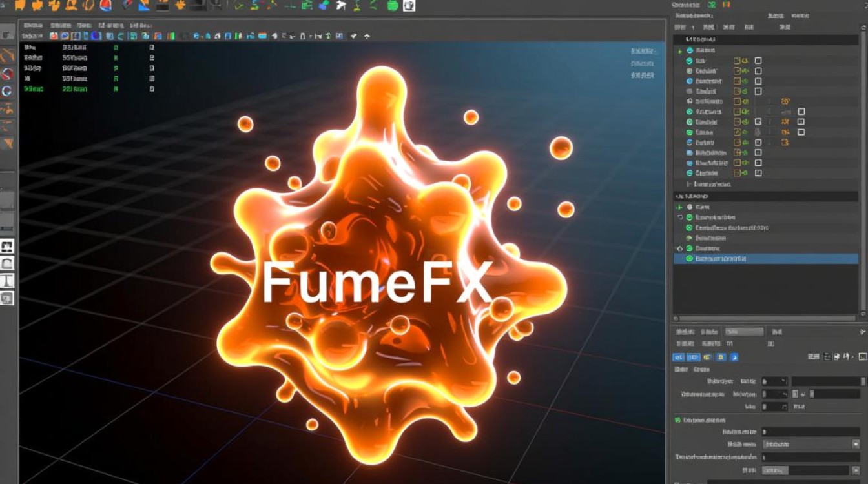
Task: Click the round blue icon ending the blue button row
Action: coord(734,357)
